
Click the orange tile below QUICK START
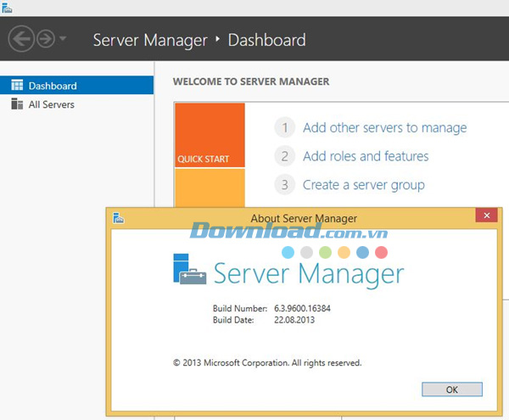[210, 188]
